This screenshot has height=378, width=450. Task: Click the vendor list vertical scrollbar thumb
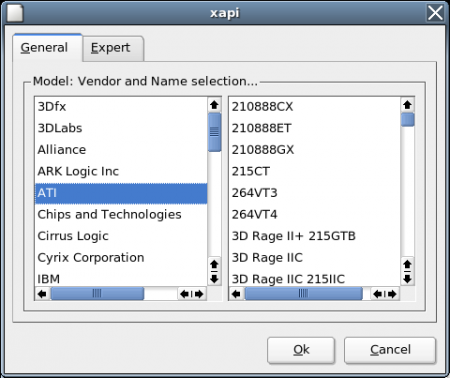(214, 132)
